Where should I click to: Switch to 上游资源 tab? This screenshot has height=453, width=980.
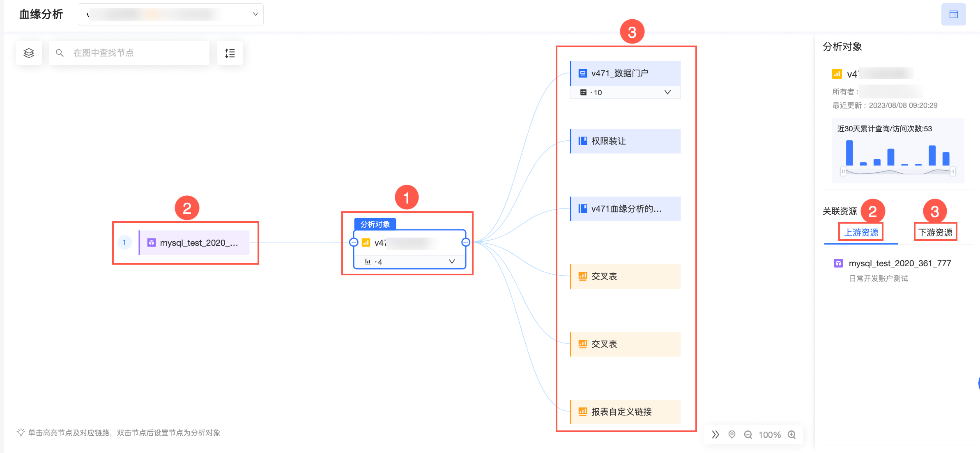[x=861, y=232]
